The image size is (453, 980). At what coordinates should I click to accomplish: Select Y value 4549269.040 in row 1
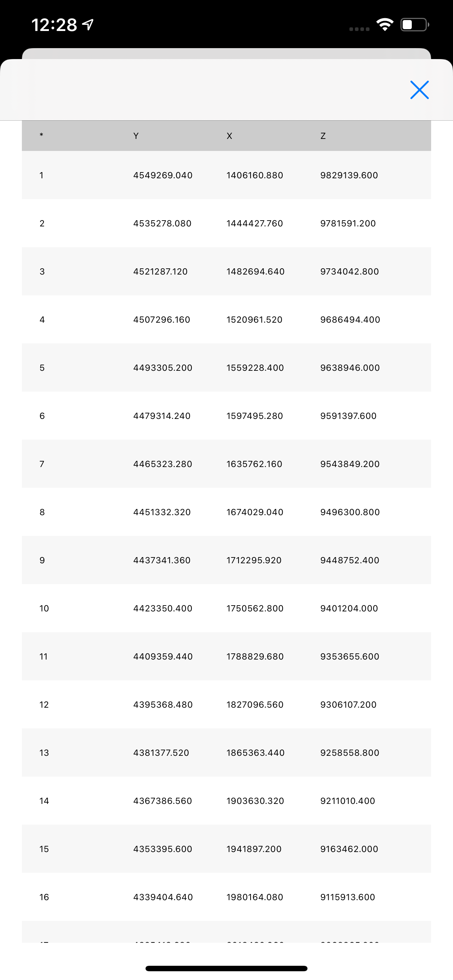click(x=163, y=175)
